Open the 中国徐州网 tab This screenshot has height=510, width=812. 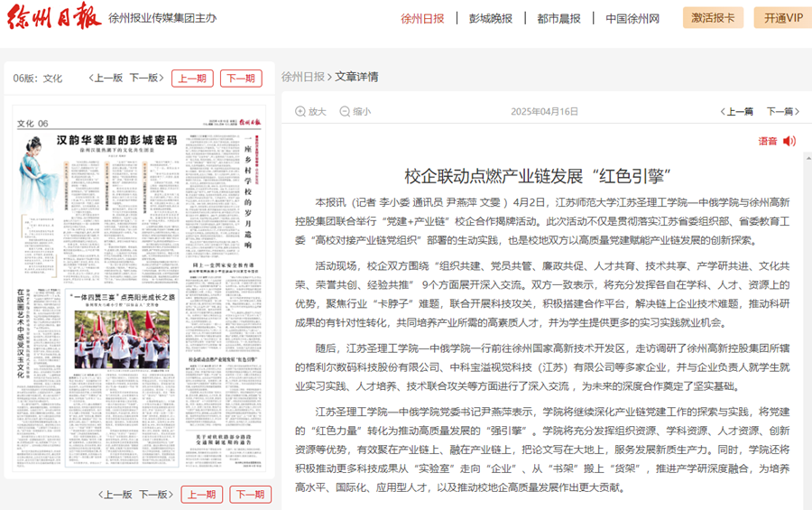[632, 18]
